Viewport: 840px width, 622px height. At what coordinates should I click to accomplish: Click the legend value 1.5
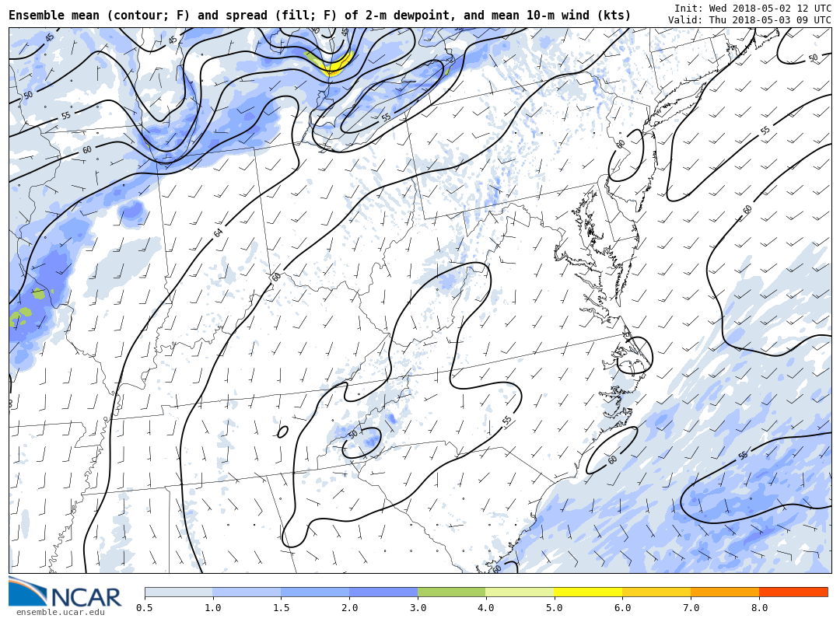click(282, 608)
